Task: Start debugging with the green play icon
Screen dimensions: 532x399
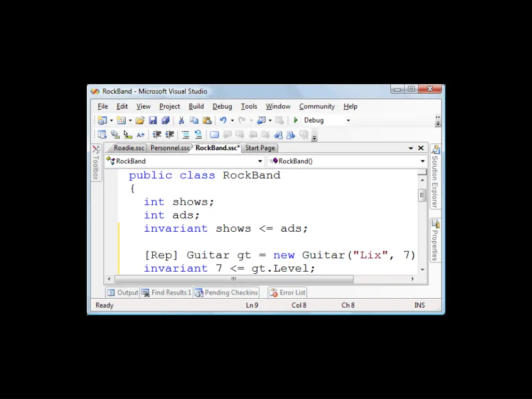Action: [296, 120]
